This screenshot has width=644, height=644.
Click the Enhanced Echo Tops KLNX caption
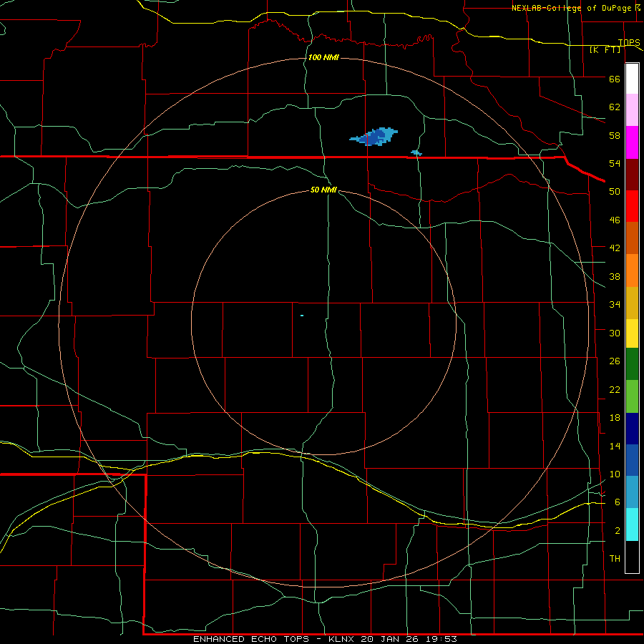click(x=325, y=639)
